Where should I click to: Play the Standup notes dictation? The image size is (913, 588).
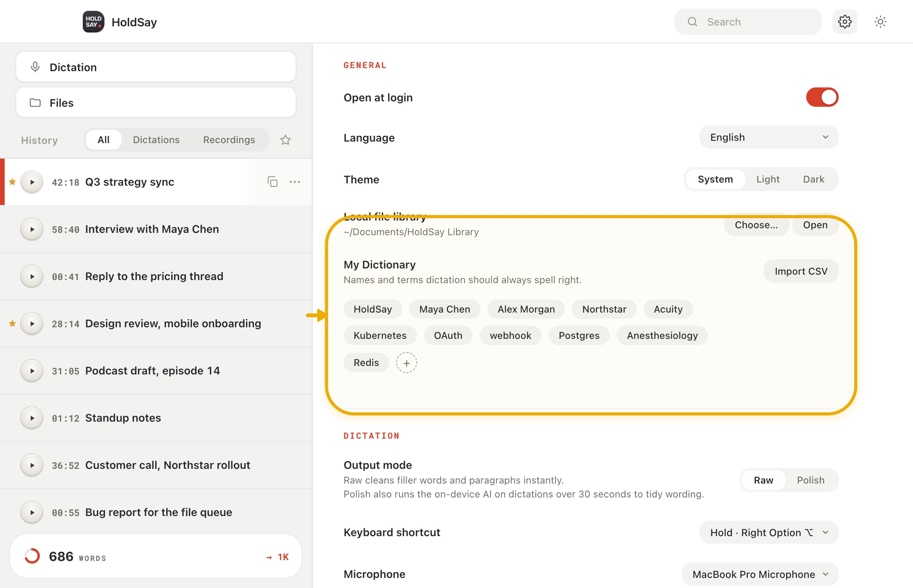[x=32, y=418]
